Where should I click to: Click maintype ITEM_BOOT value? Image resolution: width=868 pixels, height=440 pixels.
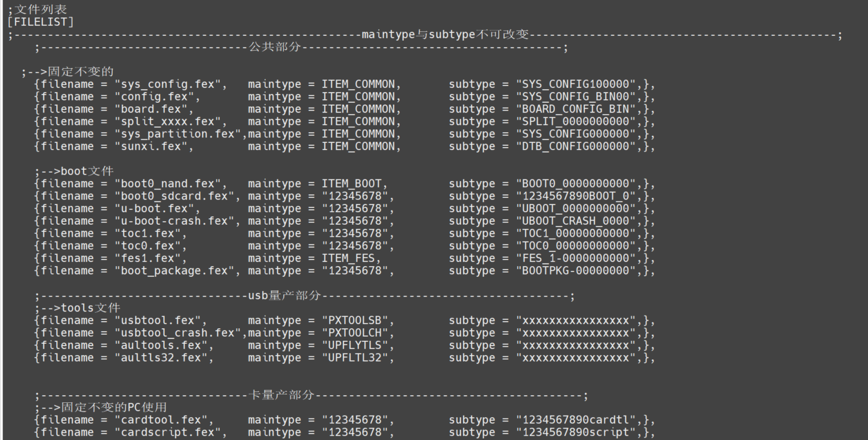(352, 184)
